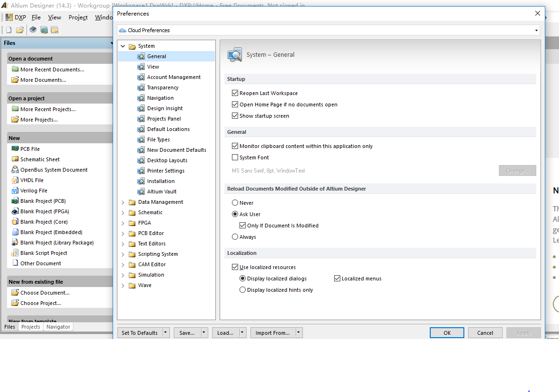Open the DXP menu

(20, 17)
